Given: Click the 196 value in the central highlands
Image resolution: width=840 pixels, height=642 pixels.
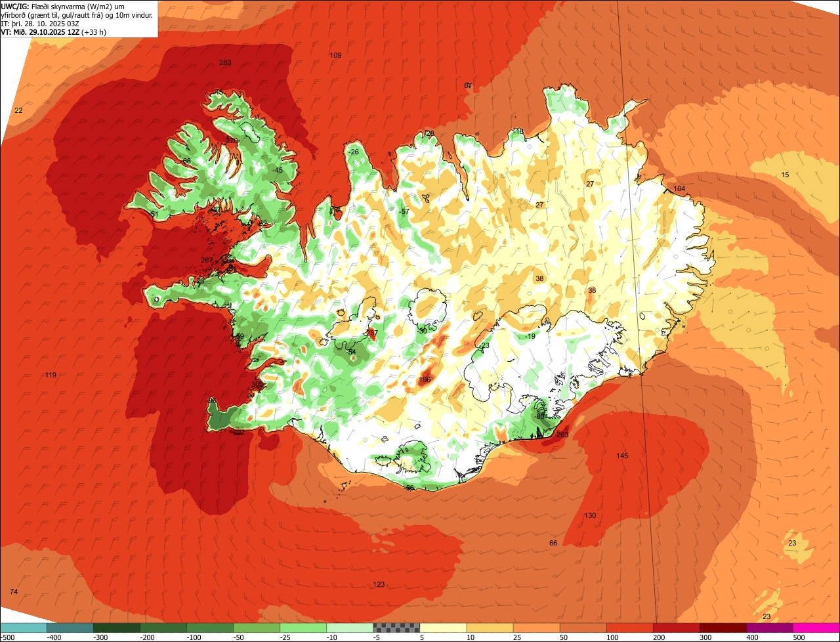Looking at the screenshot, I should click(x=425, y=379).
